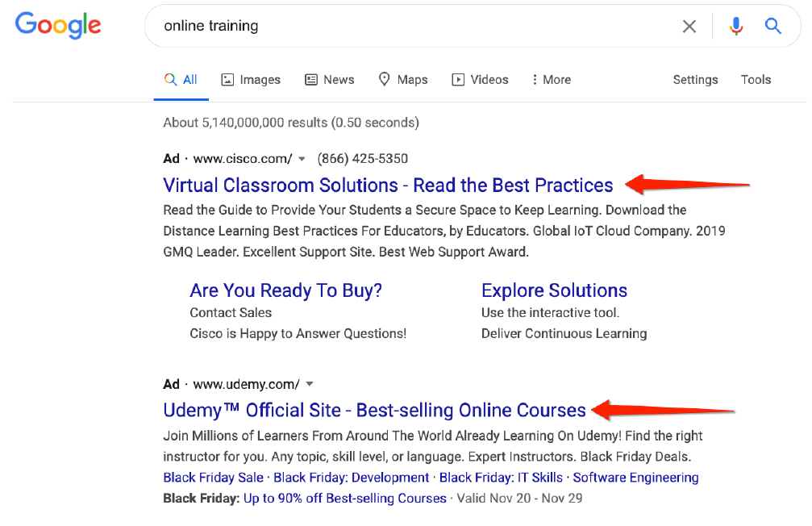
Task: Follow the Black Friday Sale link
Action: tap(214, 478)
